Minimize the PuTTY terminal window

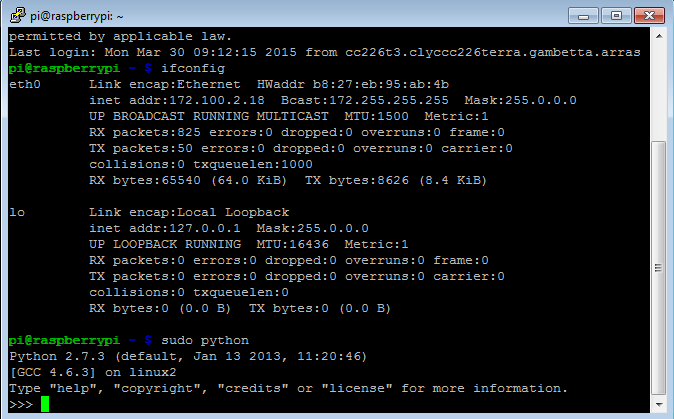pyautogui.click(x=583, y=16)
